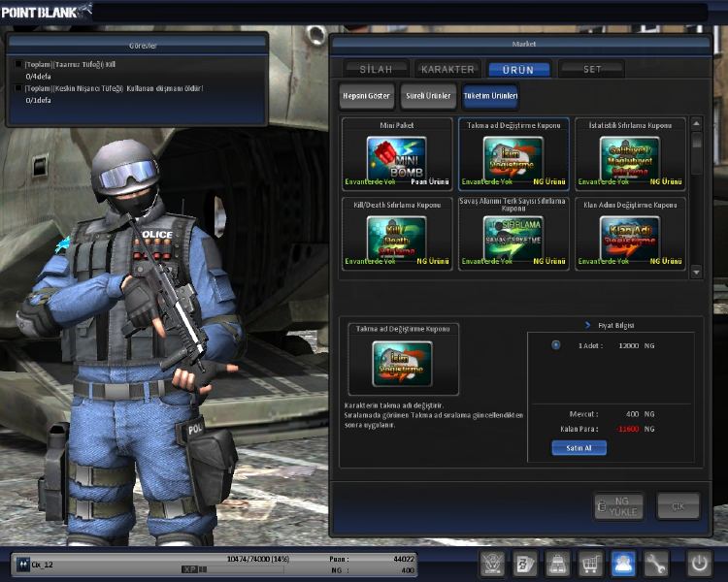
Task: Click the blue arrow beside Fiyat Bilgisi
Action: coord(588,325)
